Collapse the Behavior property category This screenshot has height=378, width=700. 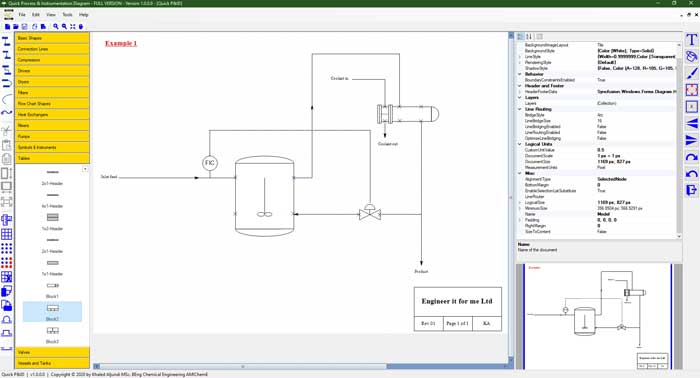[520, 74]
